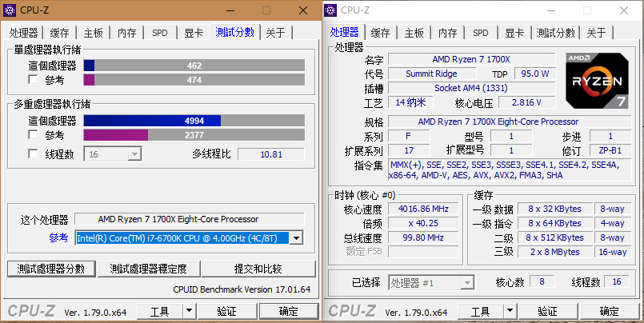Click 确定 button in left window

pos(289,312)
